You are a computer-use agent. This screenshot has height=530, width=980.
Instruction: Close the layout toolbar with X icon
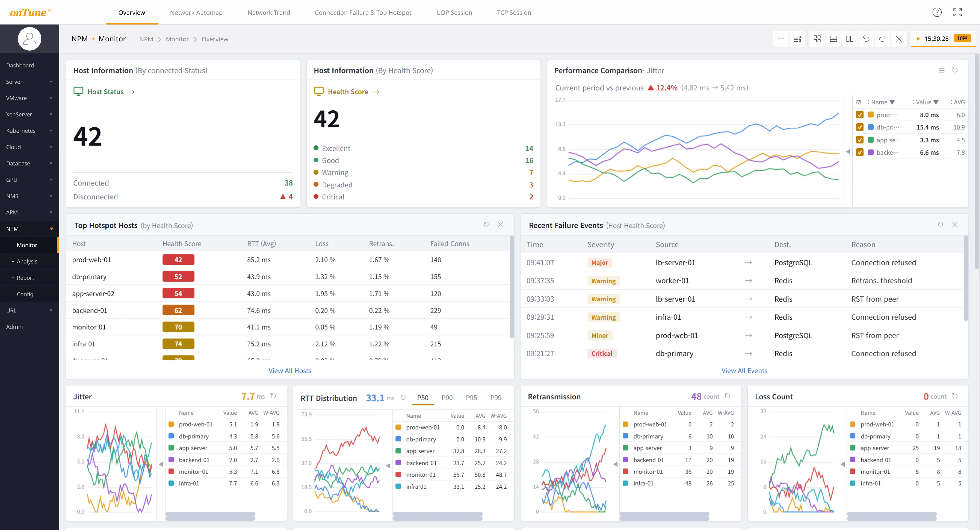tap(899, 39)
